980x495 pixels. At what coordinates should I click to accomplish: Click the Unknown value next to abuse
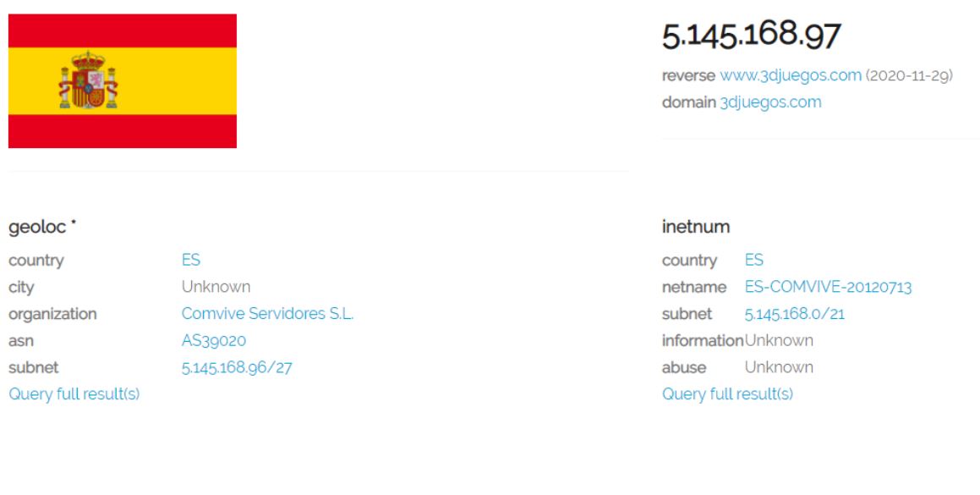pos(779,367)
